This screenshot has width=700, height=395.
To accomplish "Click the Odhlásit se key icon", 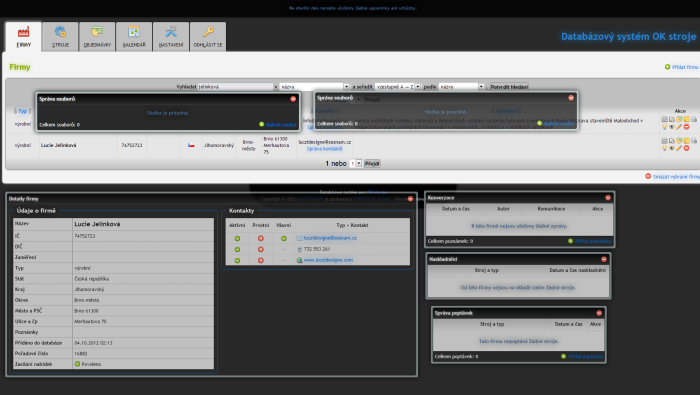I will click(x=208, y=32).
